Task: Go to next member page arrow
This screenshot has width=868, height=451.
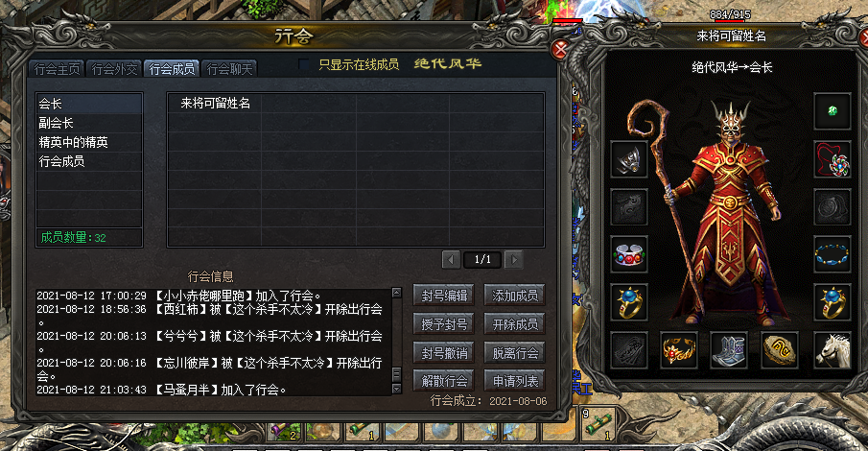Action: [x=514, y=259]
